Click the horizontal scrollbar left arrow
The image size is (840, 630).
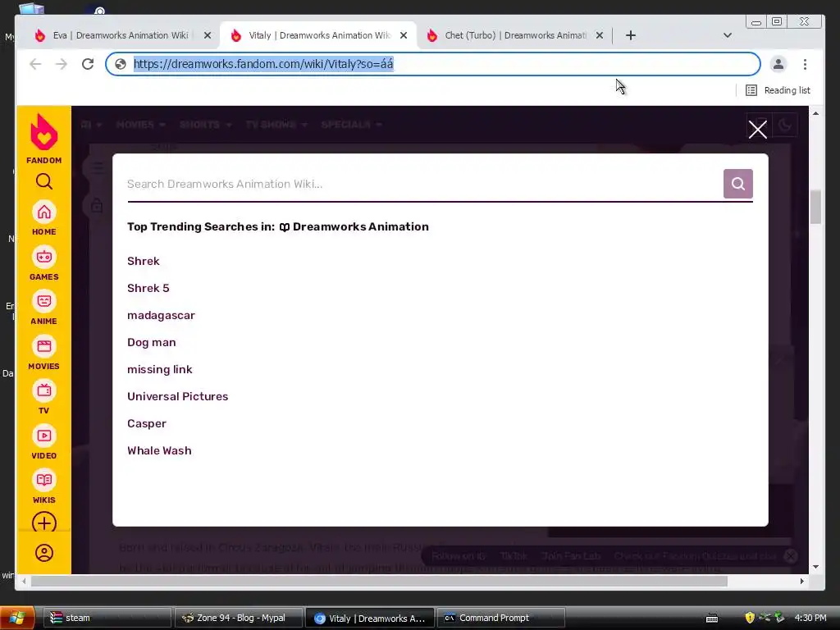click(24, 582)
